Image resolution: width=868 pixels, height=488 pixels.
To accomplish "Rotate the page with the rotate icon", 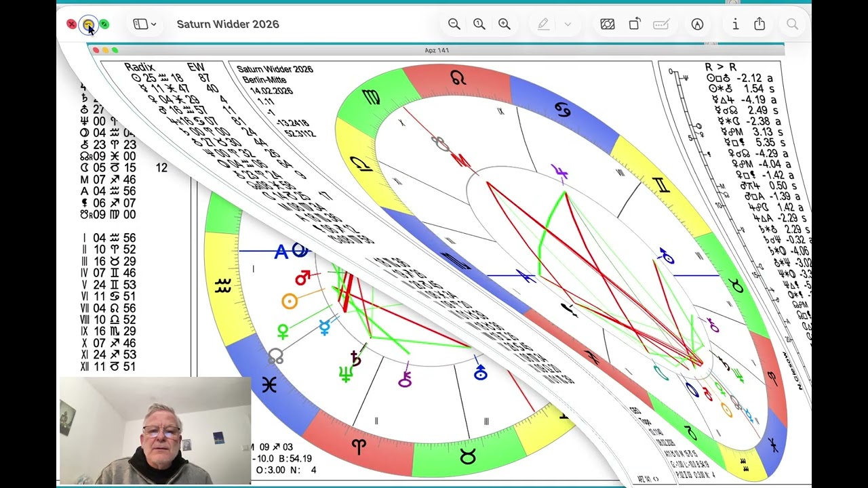I will click(x=635, y=24).
